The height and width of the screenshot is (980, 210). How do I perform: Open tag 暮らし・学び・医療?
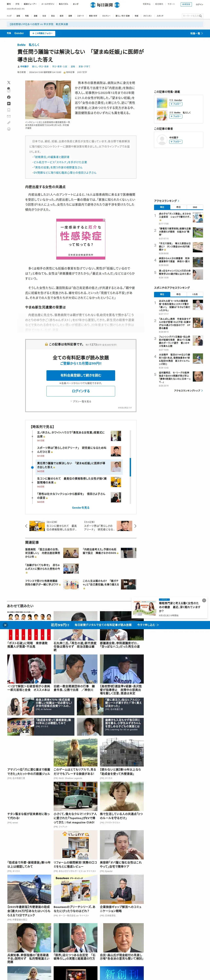point(40,67)
